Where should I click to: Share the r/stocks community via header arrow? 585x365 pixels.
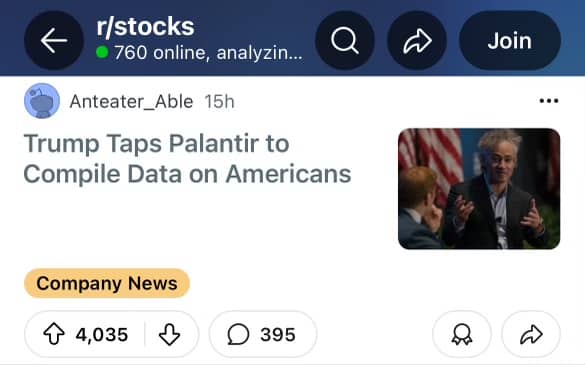417,40
